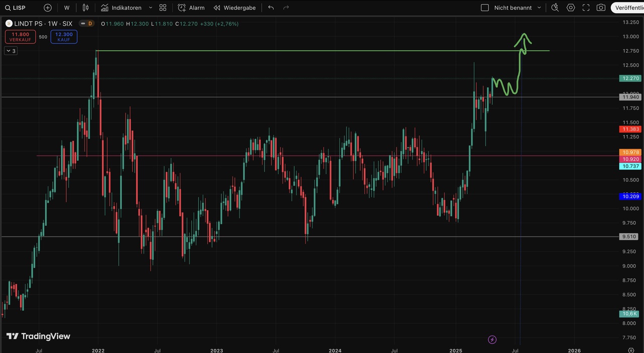Image resolution: width=644 pixels, height=353 pixels.
Task: Click the cyan 10.737 price label
Action: coord(631,166)
